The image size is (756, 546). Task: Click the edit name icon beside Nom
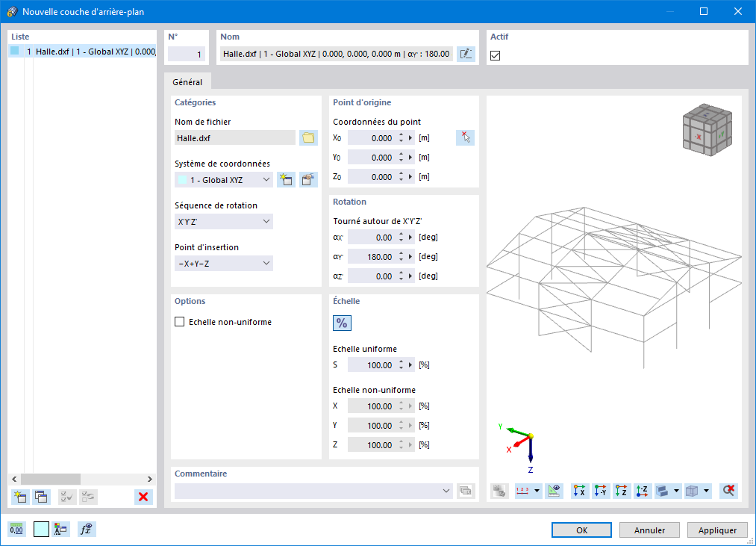(466, 54)
